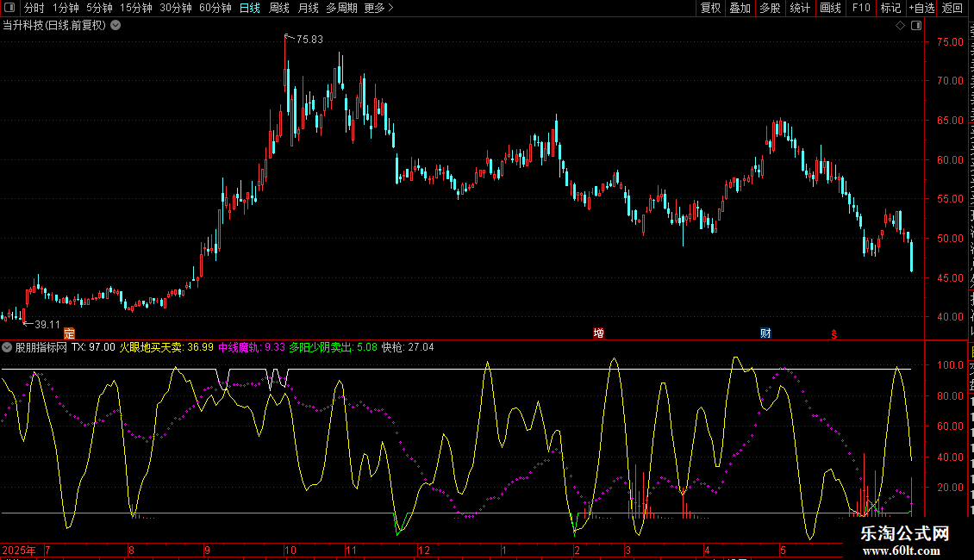Click the 走 event marker on the chart
This screenshot has height=560, width=974.
click(69, 333)
